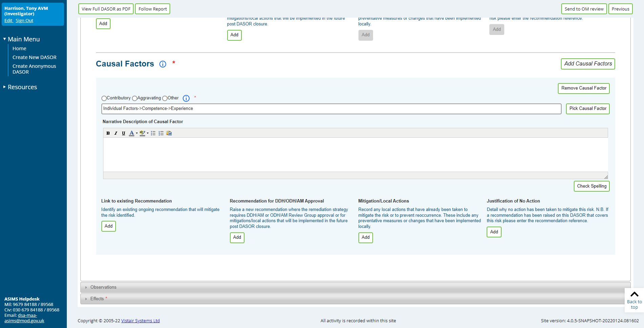Choose the Other radio button

point(165,98)
